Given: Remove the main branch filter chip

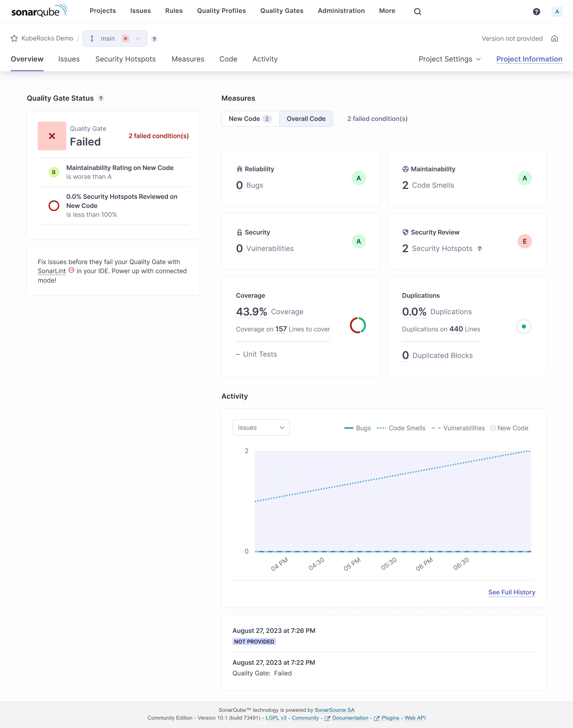Looking at the screenshot, I should point(125,38).
